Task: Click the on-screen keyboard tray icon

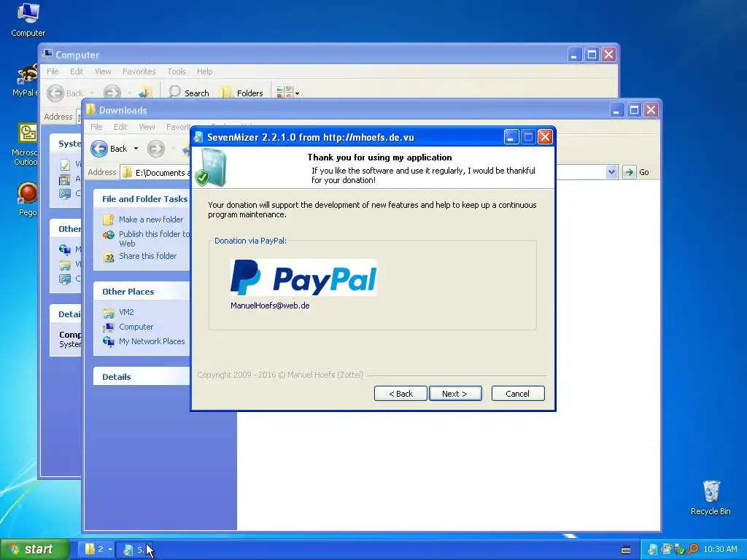Action: (x=626, y=550)
